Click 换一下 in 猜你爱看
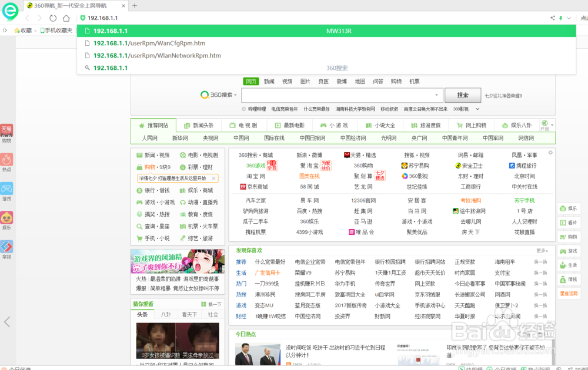 tap(211, 304)
